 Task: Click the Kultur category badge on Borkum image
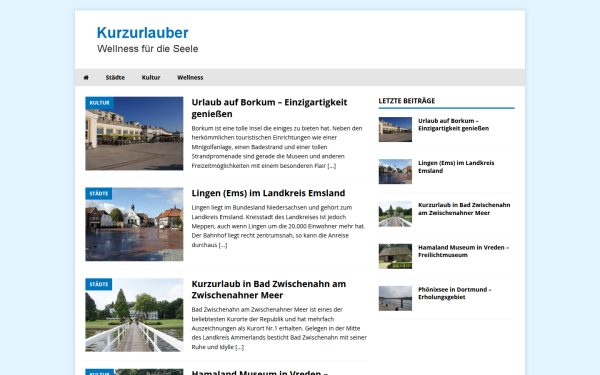click(x=99, y=103)
